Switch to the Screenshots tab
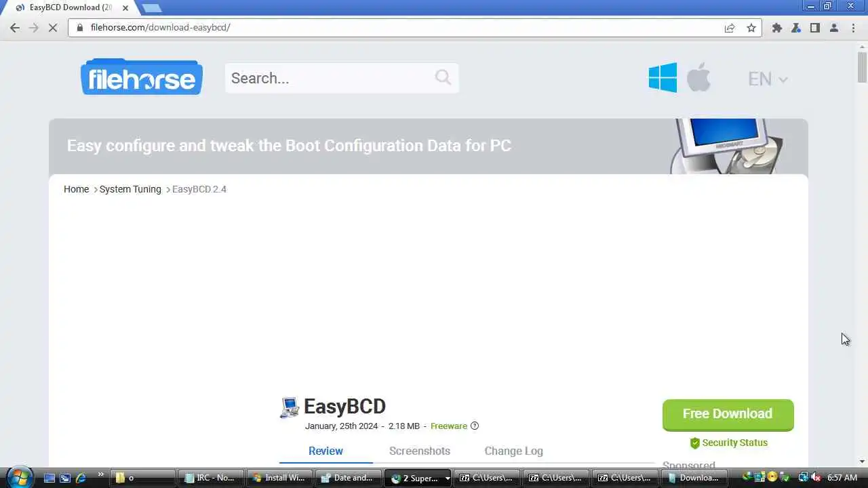This screenshot has width=868, height=488. click(420, 451)
